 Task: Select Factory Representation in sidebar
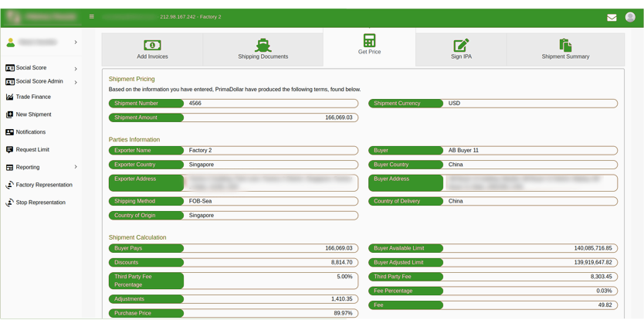click(x=44, y=185)
